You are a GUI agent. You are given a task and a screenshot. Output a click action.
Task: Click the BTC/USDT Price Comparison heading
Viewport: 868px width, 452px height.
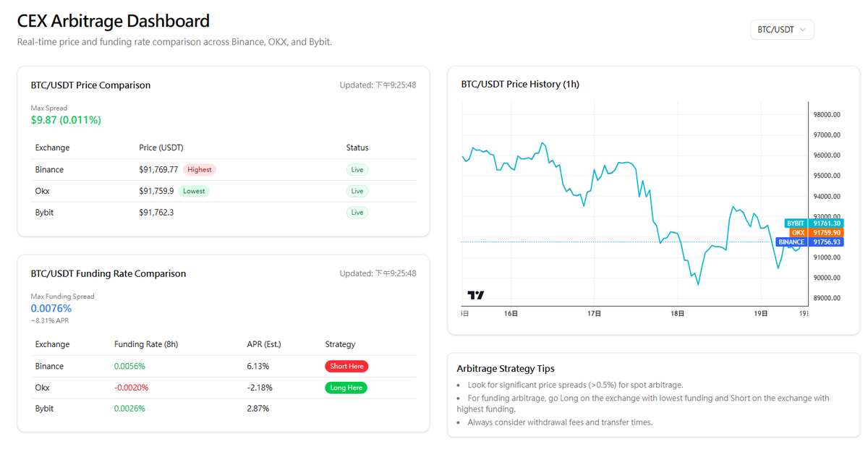click(90, 85)
